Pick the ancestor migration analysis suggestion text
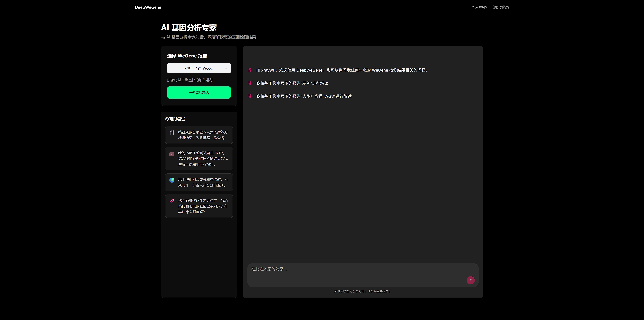The width and height of the screenshot is (644, 320). click(203, 182)
